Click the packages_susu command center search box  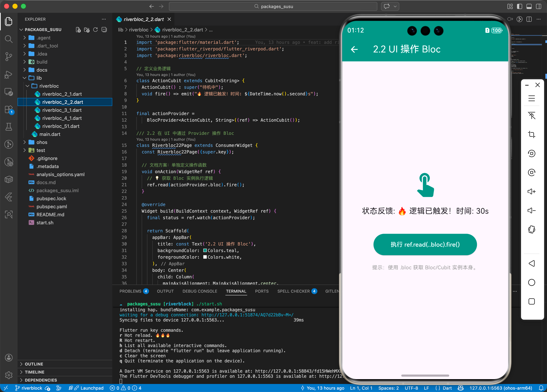273,7
